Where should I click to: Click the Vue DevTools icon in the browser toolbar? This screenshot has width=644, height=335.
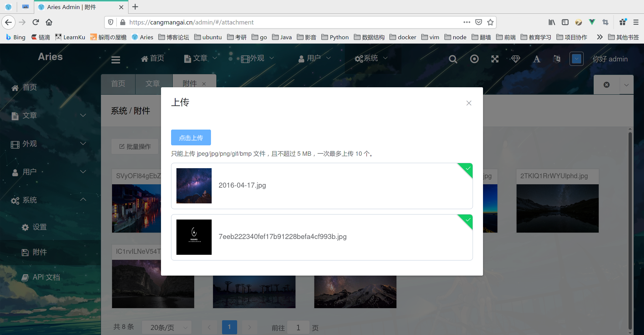591,22
